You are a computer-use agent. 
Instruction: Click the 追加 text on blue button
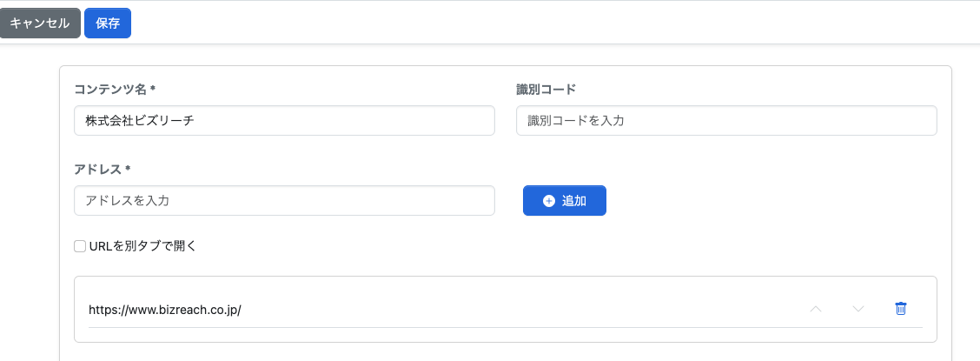coord(573,201)
